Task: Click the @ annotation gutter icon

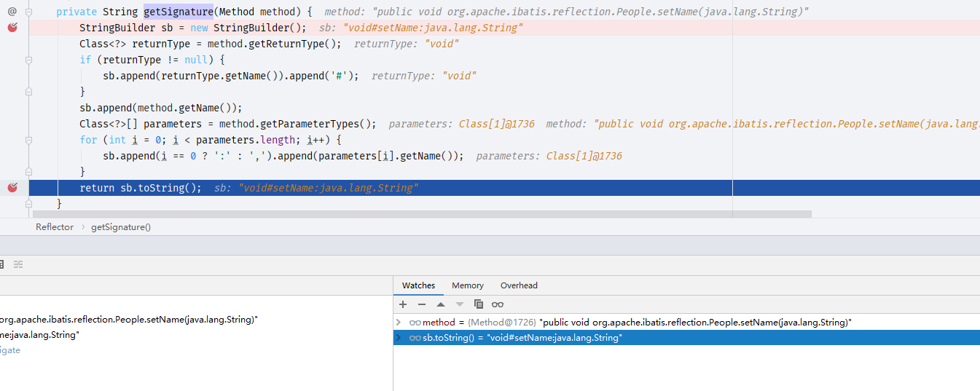Action: [12, 11]
